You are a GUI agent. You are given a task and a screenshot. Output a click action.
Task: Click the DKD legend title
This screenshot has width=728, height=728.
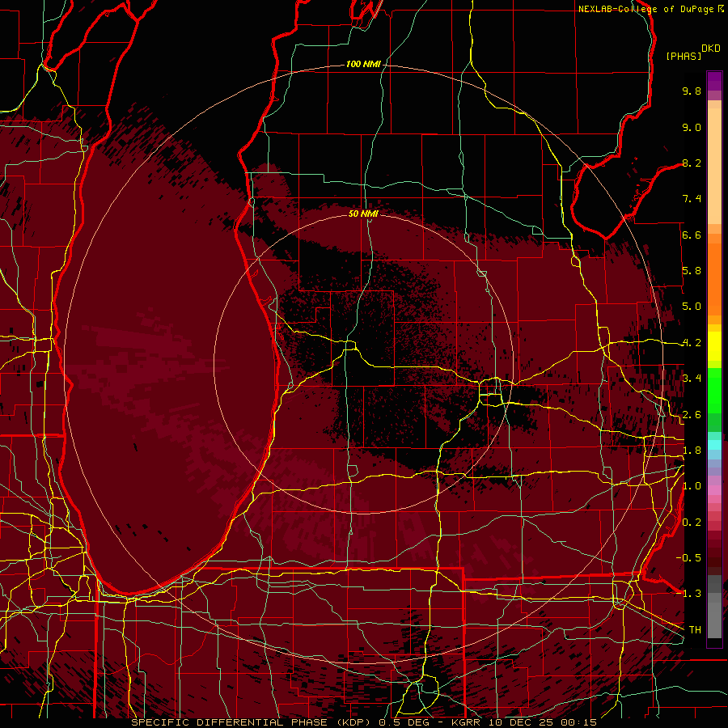click(711, 49)
